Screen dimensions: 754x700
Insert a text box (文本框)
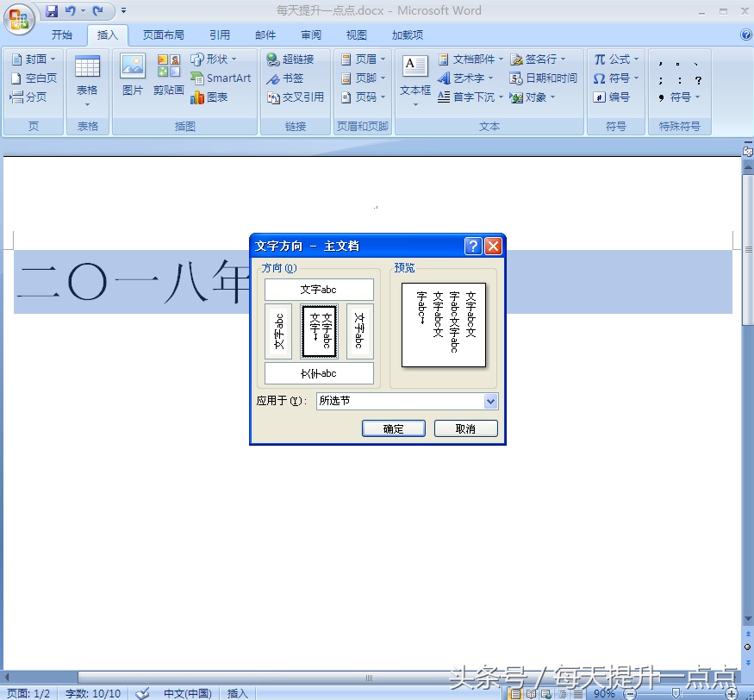[415, 81]
